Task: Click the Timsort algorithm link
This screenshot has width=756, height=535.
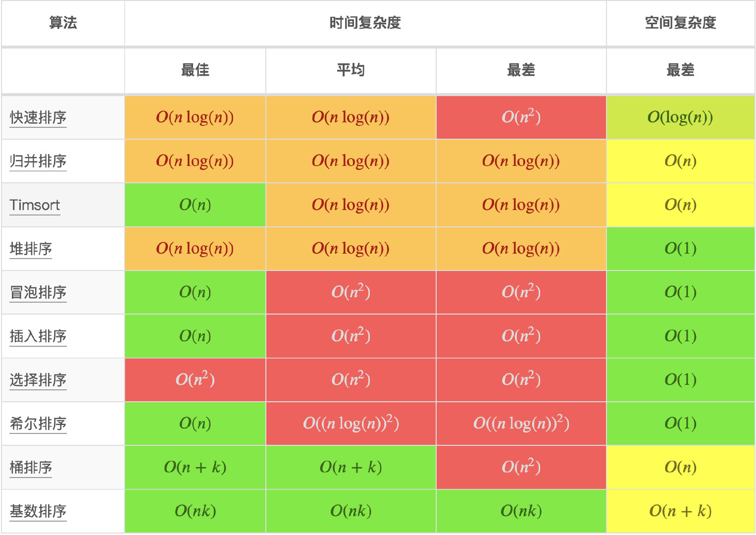Action: click(x=35, y=205)
